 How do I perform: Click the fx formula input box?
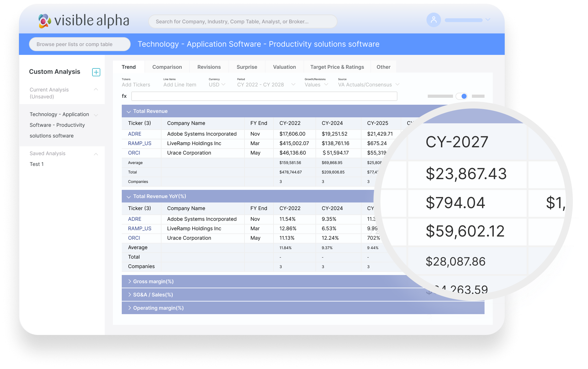pos(264,96)
